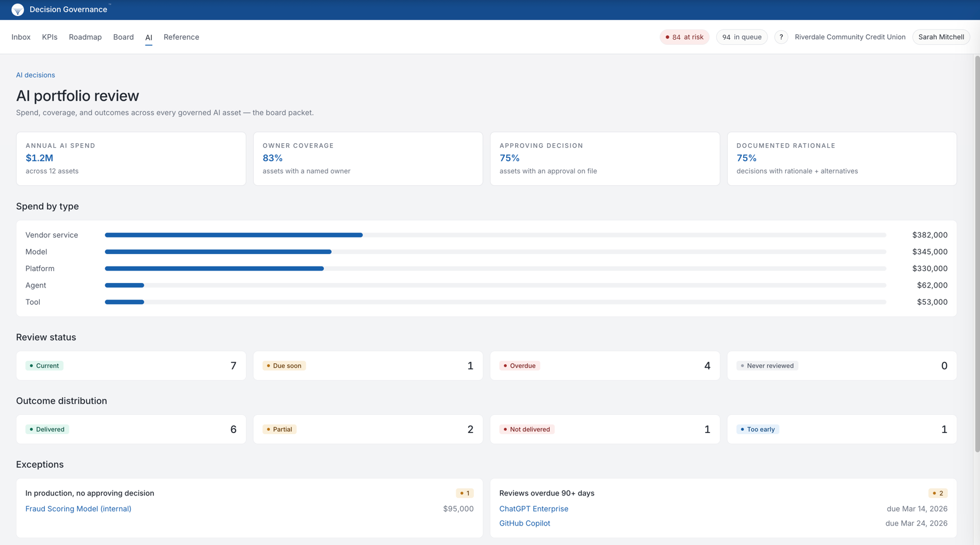The height and width of the screenshot is (545, 980).
Task: Click the $345,000 model amount
Action: point(929,252)
